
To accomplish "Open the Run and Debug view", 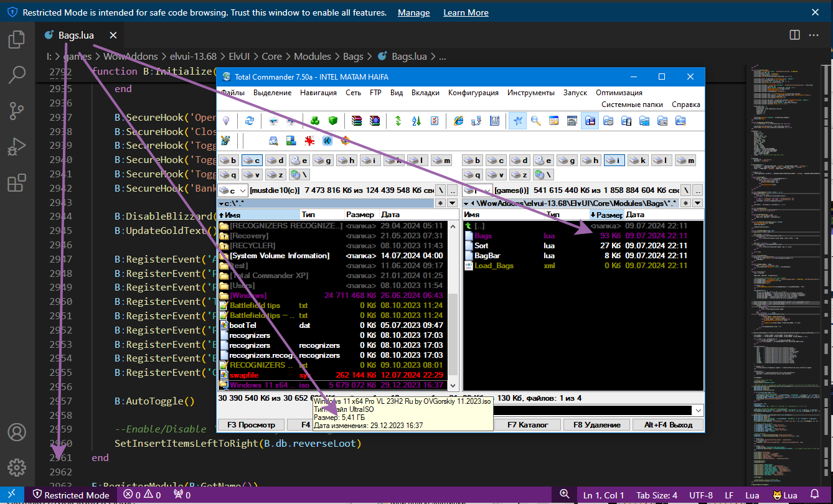I will point(17,147).
